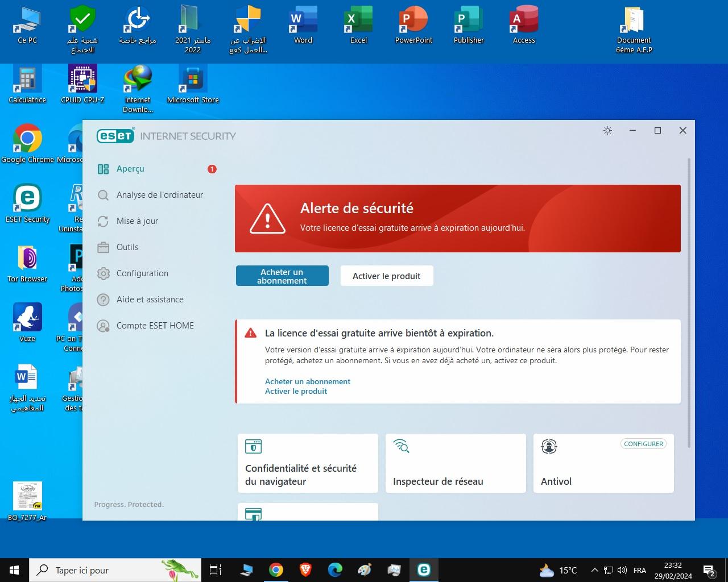Image resolution: width=728 pixels, height=582 pixels.
Task: Select CPUID CPU-Z desktop icon
Action: 82,84
